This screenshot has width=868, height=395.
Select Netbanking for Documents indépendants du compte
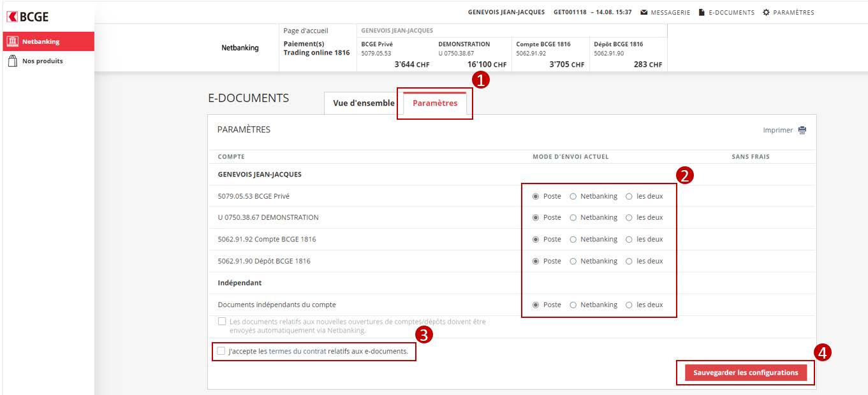click(573, 305)
